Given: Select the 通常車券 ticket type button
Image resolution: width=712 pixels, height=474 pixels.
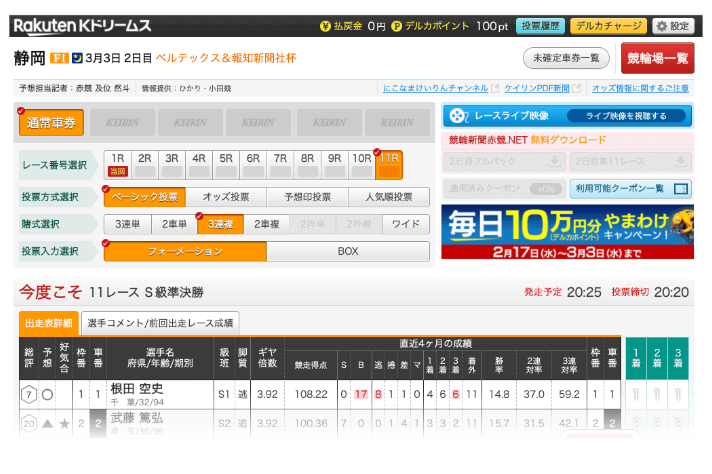Looking at the screenshot, I should click(x=51, y=123).
